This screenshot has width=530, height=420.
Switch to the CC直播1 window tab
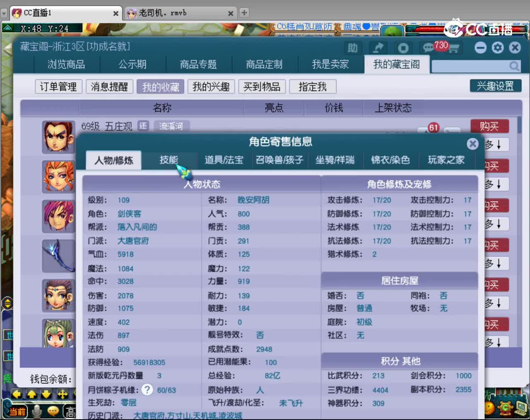click(66, 13)
